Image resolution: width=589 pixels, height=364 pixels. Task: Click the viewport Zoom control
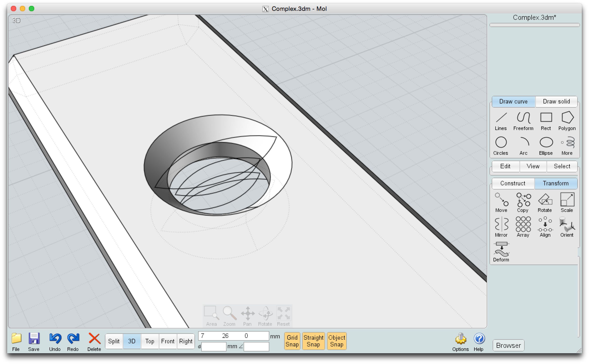229,316
